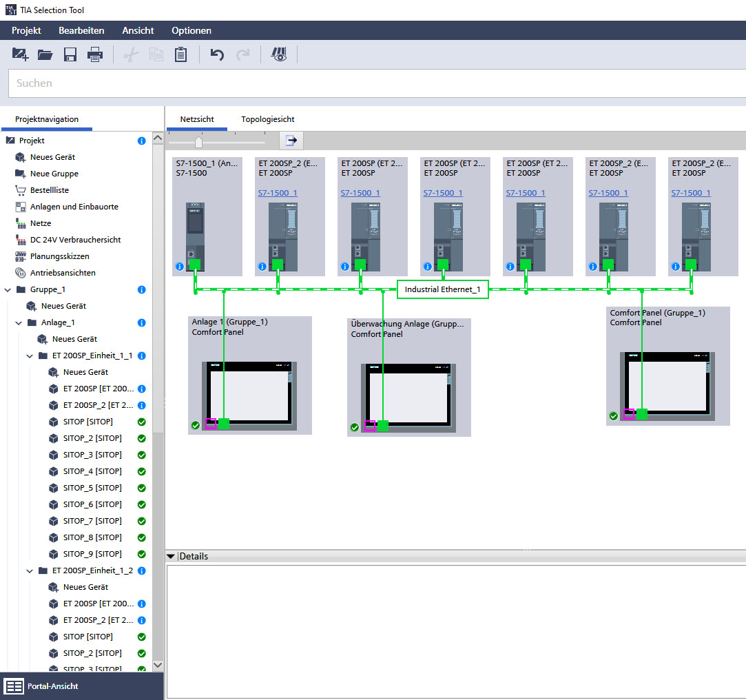Select the Projektnavigation tab

[x=47, y=119]
